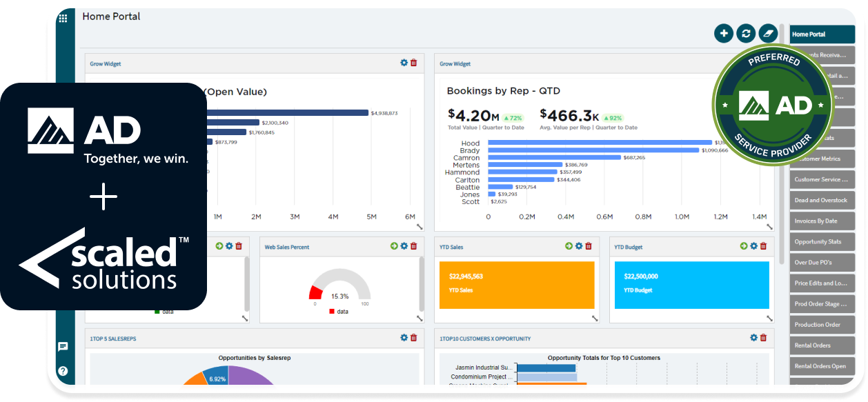Click green go arrow on YTD Sales widget
This screenshot has height=402, width=868.
point(569,245)
